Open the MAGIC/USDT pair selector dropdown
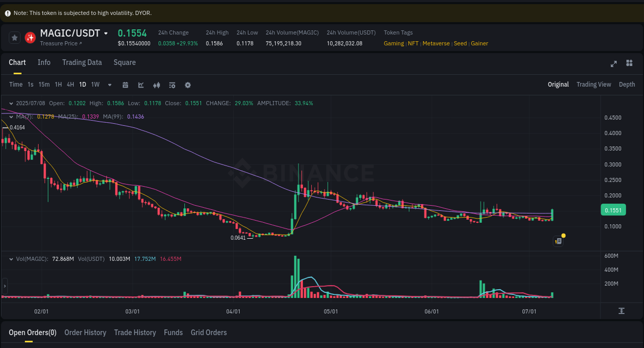This screenshot has width=644, height=348. [106, 33]
